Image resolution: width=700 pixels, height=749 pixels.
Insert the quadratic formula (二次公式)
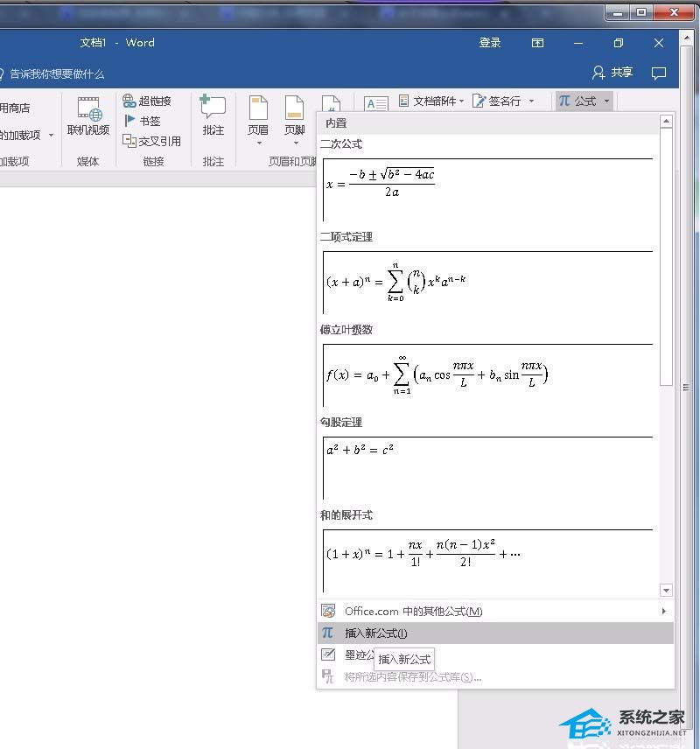(488, 189)
